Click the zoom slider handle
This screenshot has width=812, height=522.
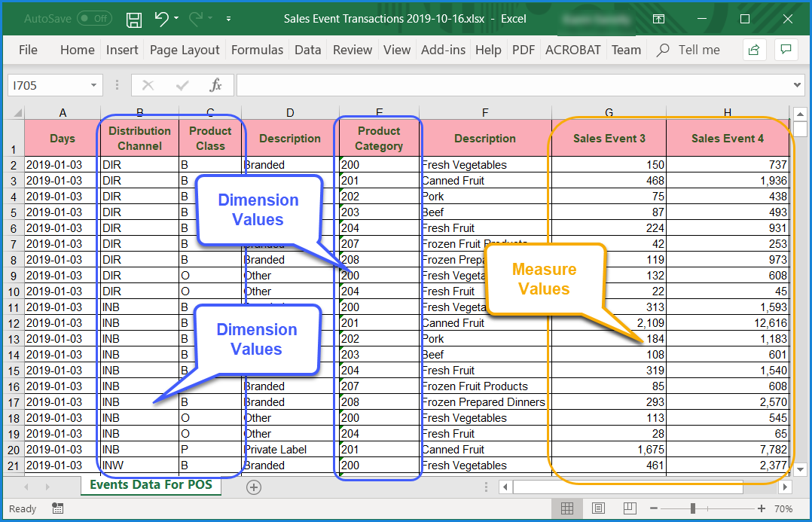pyautogui.click(x=692, y=508)
